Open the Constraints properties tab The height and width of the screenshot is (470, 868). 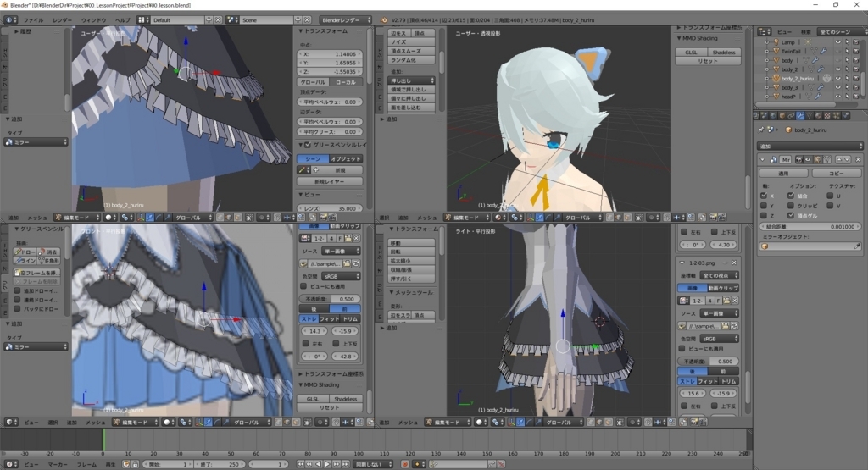click(x=791, y=115)
